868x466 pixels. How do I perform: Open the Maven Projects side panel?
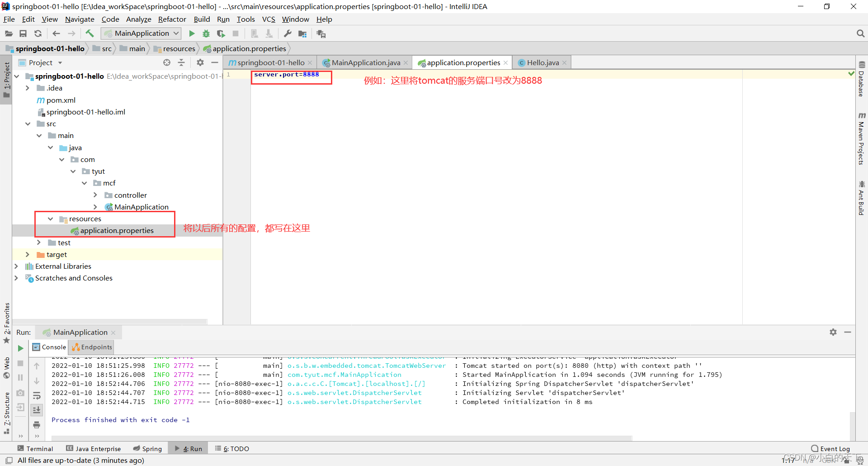click(862, 138)
